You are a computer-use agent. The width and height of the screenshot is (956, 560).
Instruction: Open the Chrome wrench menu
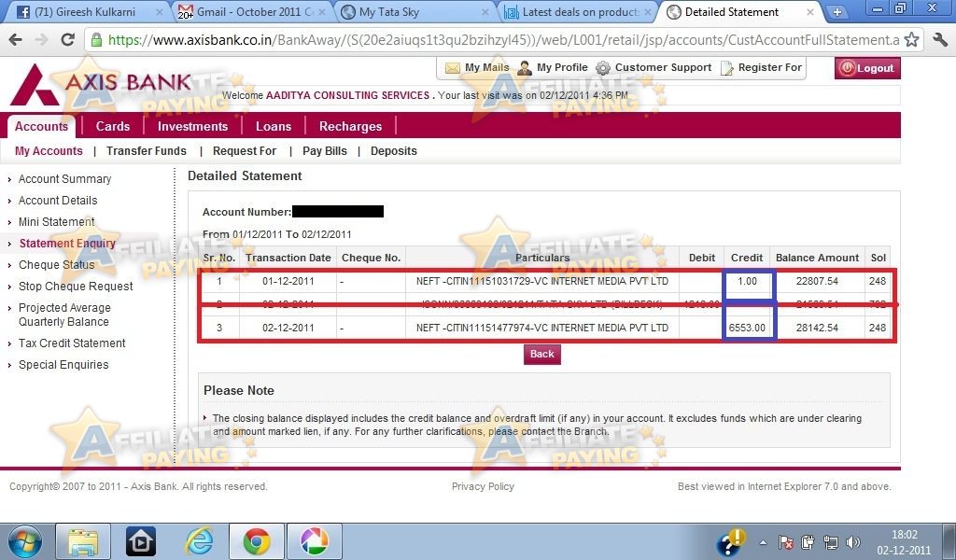pos(939,40)
